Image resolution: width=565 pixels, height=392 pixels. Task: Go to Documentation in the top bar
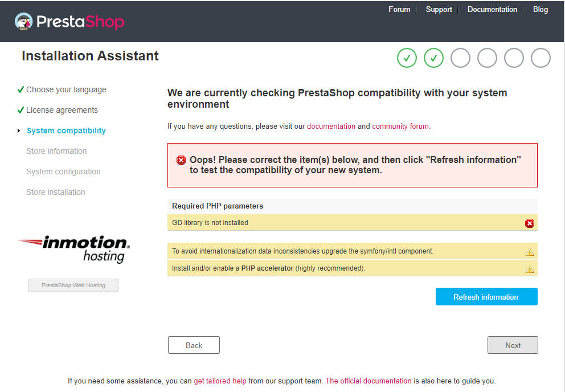[492, 10]
